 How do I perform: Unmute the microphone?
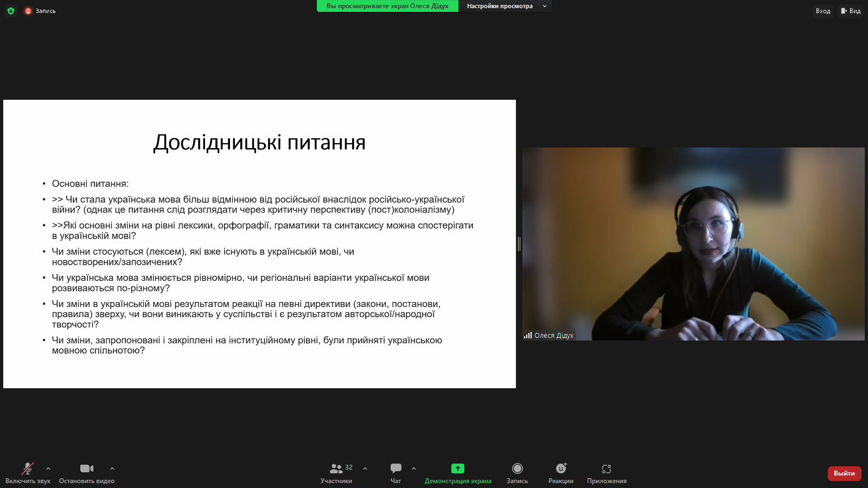(28, 473)
